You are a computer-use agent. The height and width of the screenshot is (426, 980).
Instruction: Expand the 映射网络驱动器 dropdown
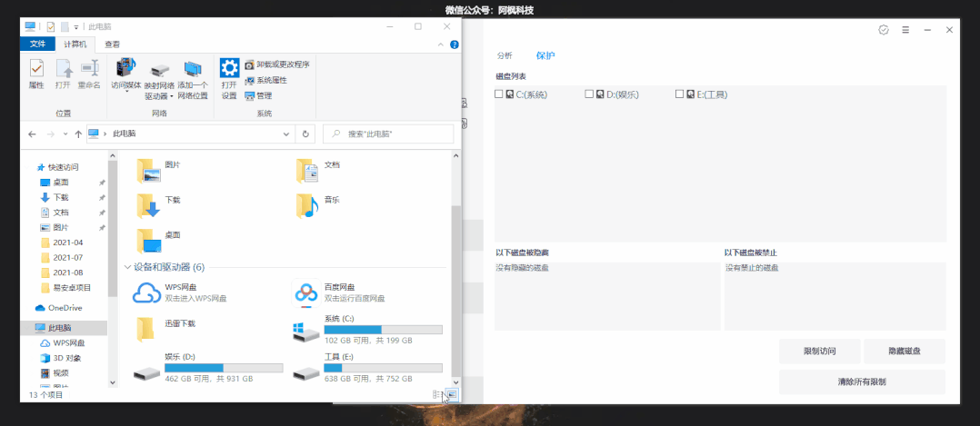pyautogui.click(x=171, y=96)
